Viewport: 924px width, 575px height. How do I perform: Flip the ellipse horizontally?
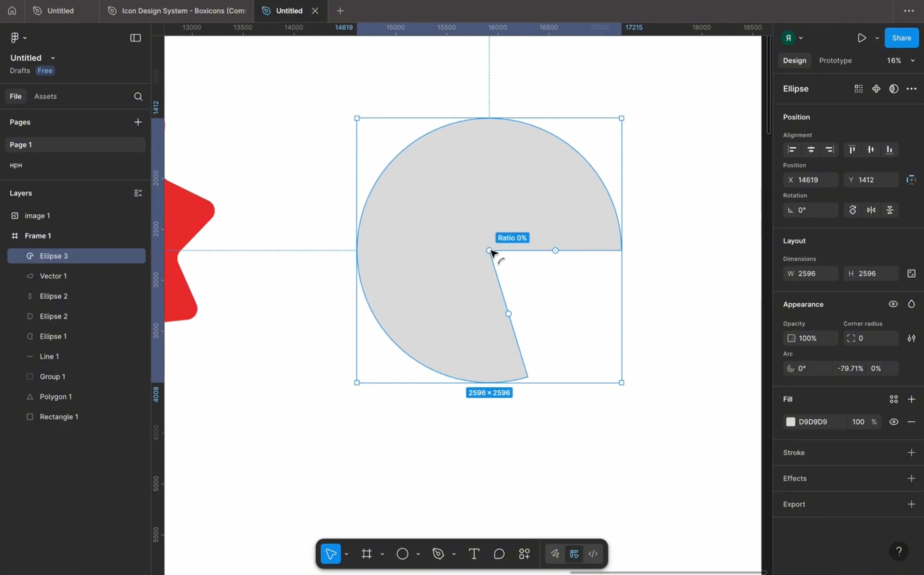coord(871,210)
